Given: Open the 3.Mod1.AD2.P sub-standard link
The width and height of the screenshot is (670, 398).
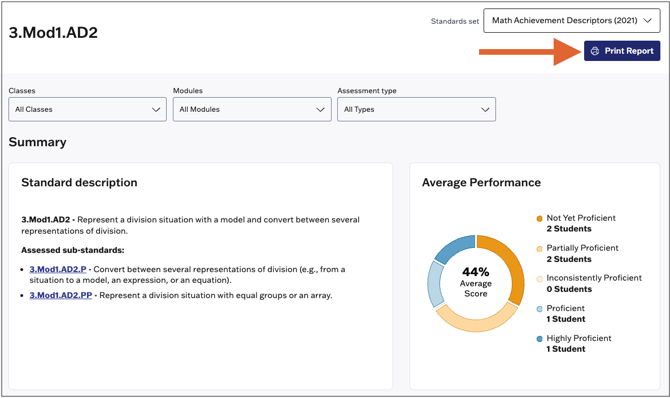Looking at the screenshot, I should (x=58, y=269).
